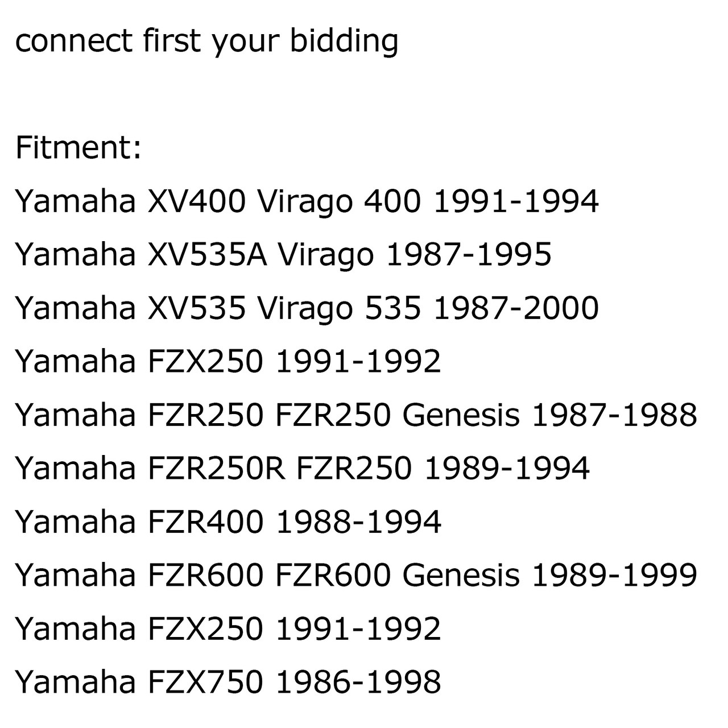Click the word 'Genesis' in FZR600 line
The width and height of the screenshot is (728, 728).
coord(461,575)
